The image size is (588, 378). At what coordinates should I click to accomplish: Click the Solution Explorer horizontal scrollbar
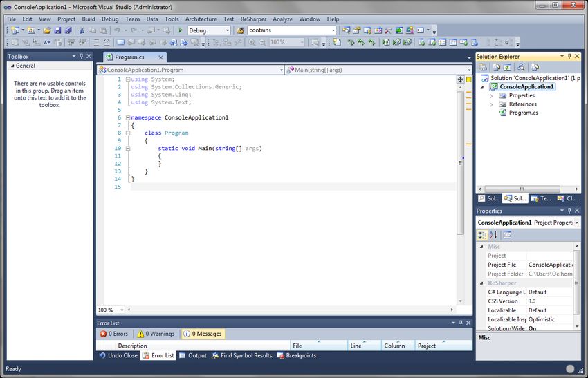pos(522,189)
